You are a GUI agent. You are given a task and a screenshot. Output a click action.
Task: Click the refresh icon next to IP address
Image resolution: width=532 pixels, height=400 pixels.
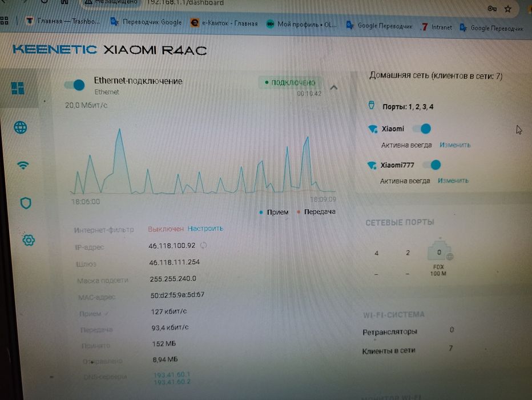click(x=203, y=245)
